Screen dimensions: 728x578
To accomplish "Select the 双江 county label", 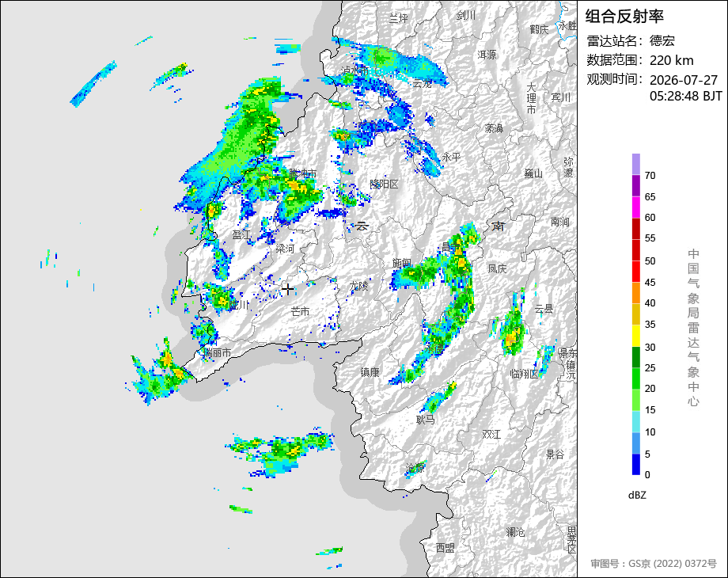I will coord(491,434).
